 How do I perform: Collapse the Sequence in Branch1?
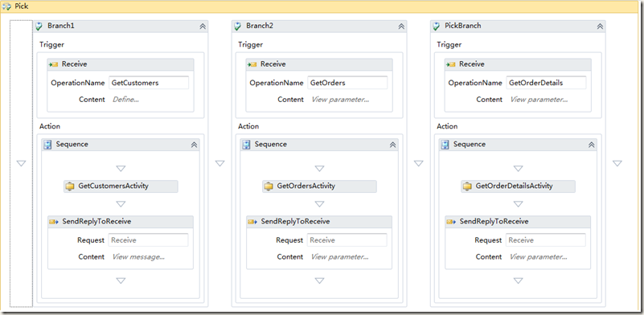point(194,145)
